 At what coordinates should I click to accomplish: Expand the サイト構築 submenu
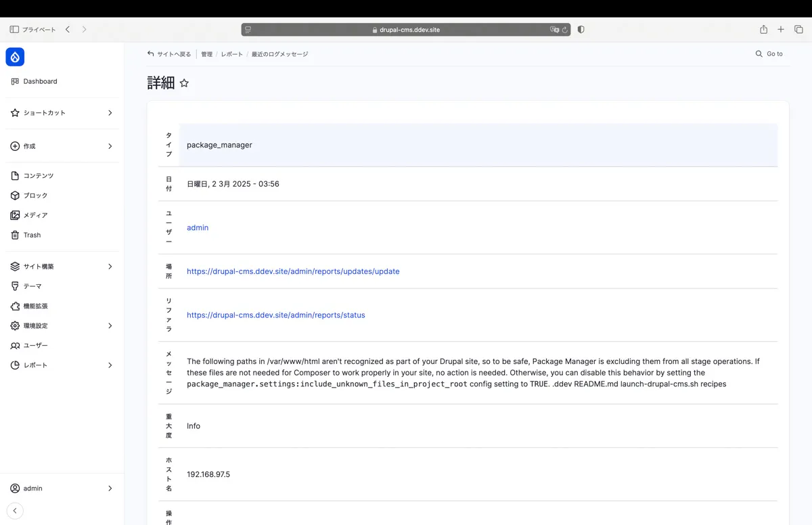(x=110, y=267)
